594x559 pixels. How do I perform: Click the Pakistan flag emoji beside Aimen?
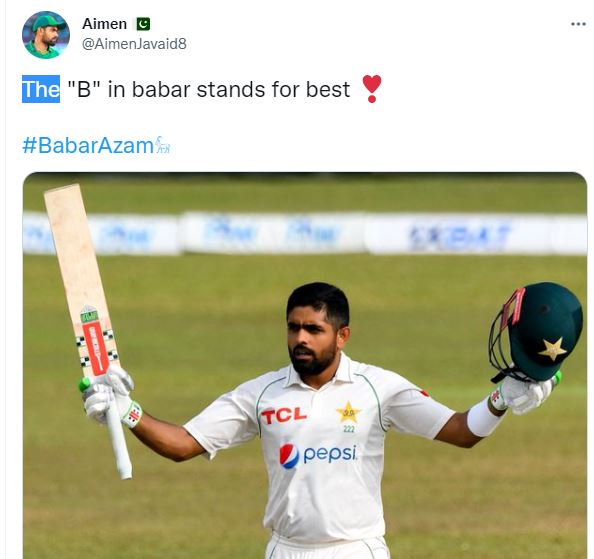[x=143, y=24]
